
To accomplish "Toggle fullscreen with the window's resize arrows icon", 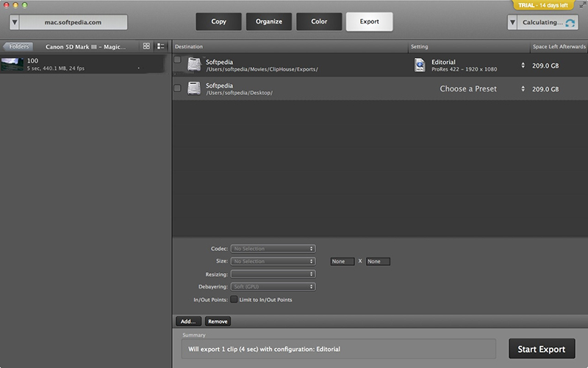I will click(582, 5).
